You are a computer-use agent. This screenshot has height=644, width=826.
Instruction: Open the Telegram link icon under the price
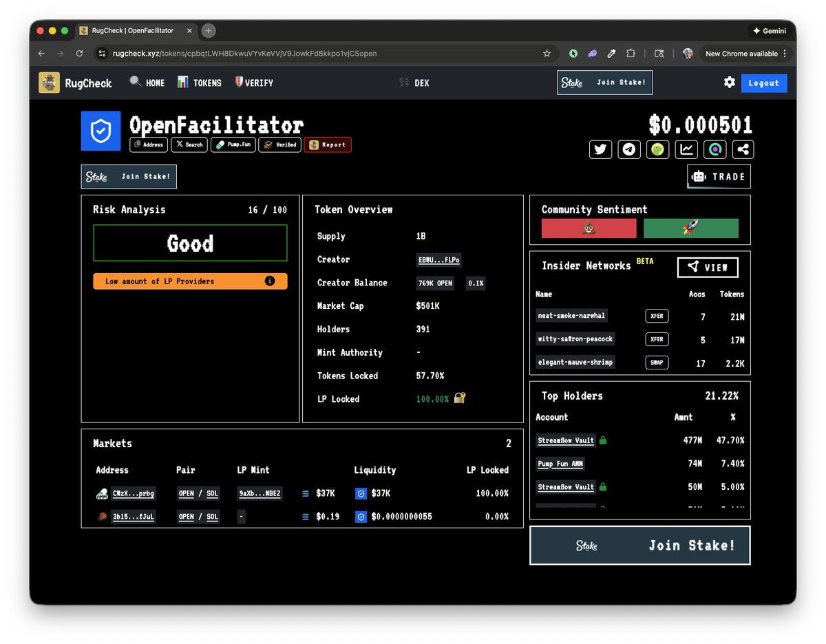[629, 149]
